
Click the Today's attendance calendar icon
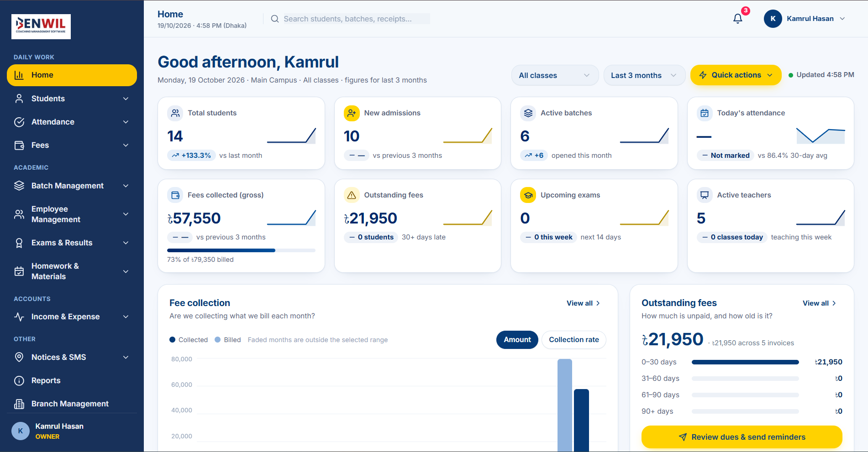click(x=705, y=113)
